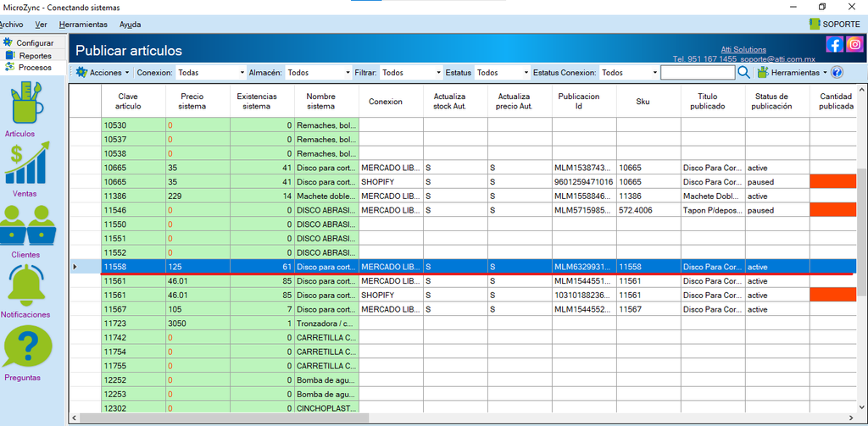Click the horizontal scrollbar thumb of the grid
This screenshot has width=868, height=426.
[224, 418]
